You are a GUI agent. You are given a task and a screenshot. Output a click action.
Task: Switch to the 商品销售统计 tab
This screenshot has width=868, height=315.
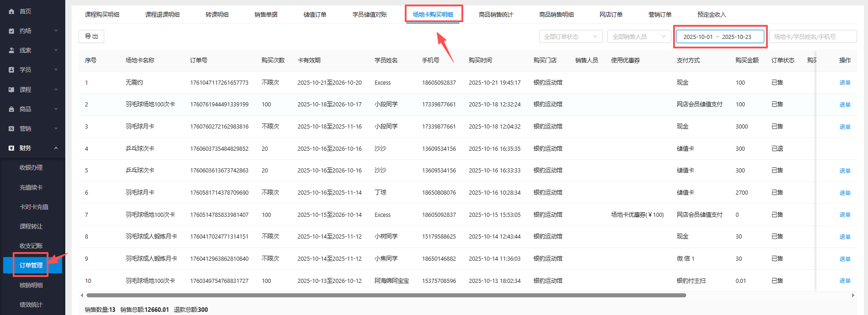point(496,14)
